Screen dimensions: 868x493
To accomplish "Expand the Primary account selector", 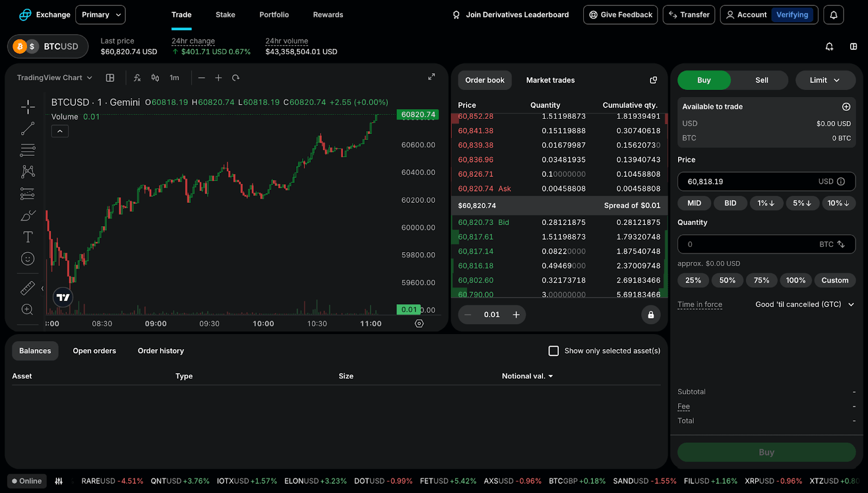I will click(100, 15).
